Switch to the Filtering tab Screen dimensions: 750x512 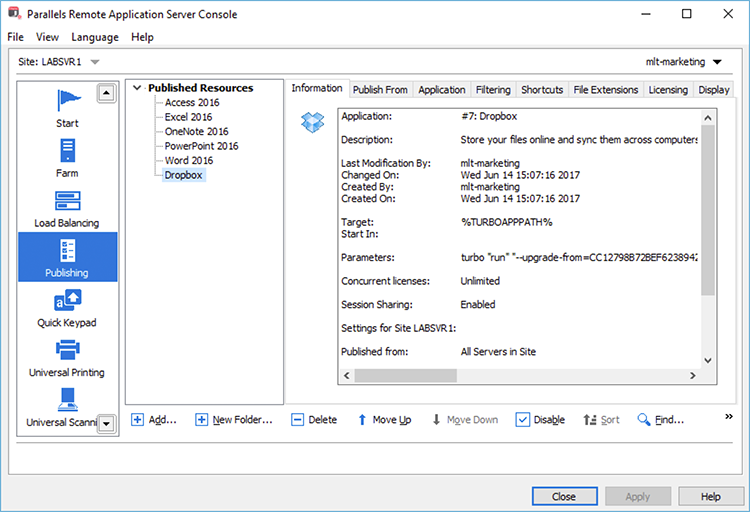point(493,89)
